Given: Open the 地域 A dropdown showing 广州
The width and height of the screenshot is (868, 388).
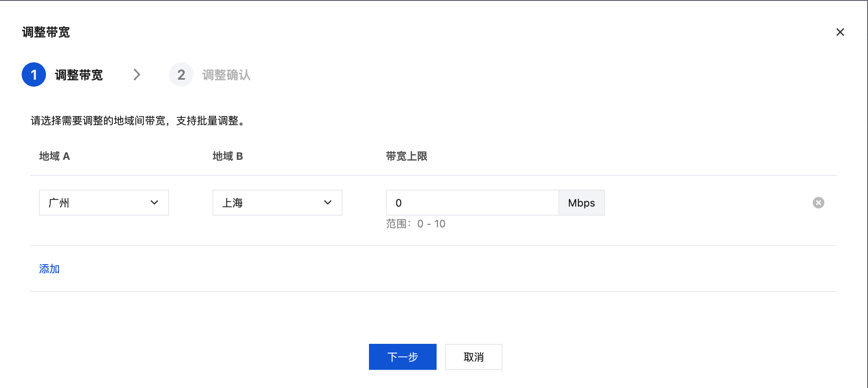Looking at the screenshot, I should (95, 203).
